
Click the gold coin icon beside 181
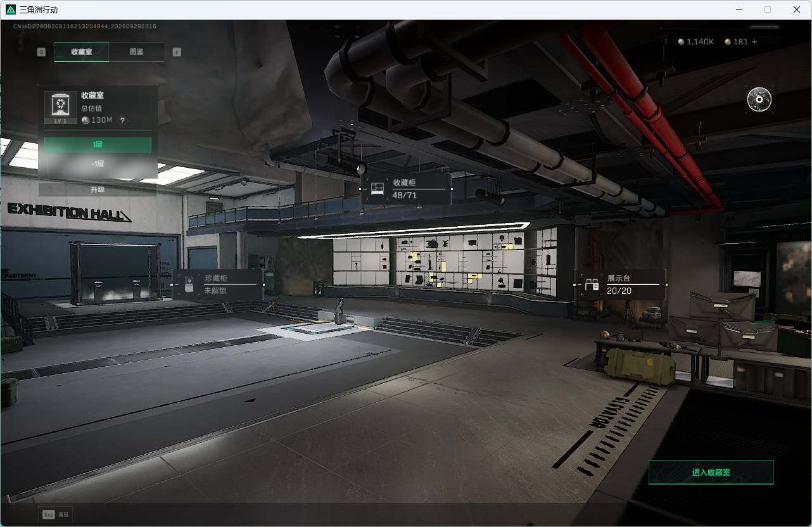point(728,42)
